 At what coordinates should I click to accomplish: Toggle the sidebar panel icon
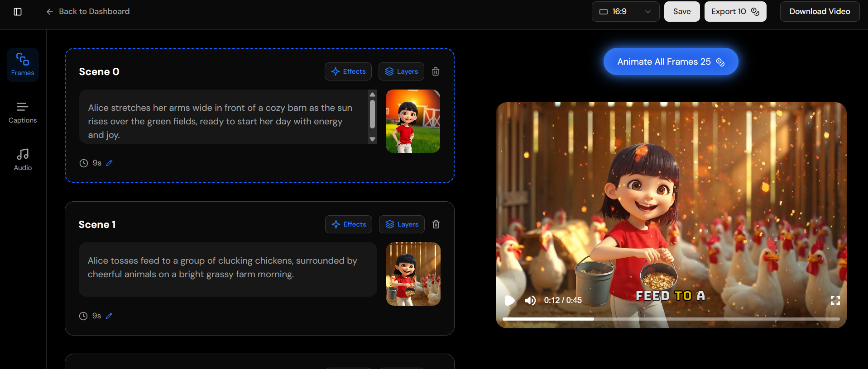tap(18, 12)
